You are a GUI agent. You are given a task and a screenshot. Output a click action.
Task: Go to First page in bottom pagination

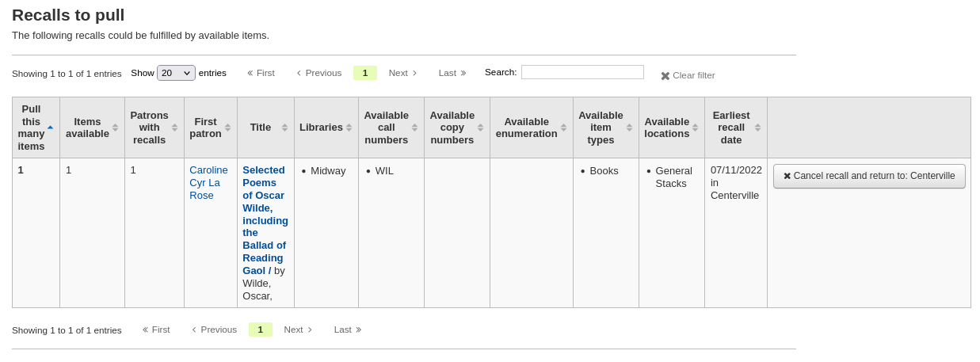click(x=156, y=330)
